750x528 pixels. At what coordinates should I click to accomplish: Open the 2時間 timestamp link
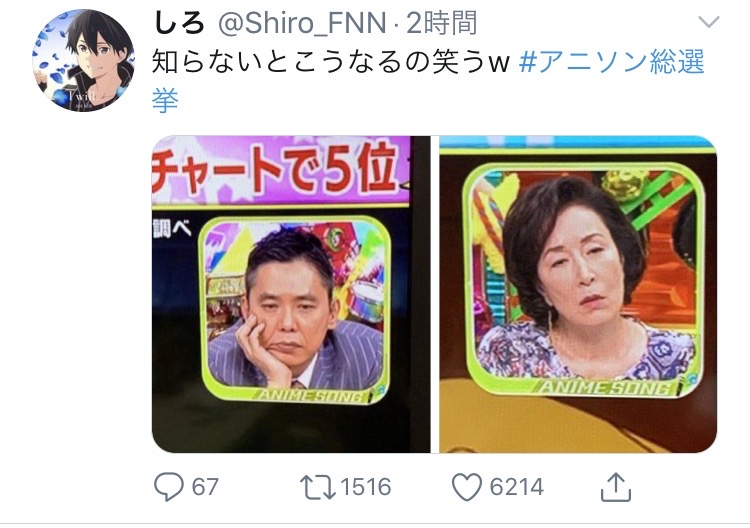click(441, 23)
